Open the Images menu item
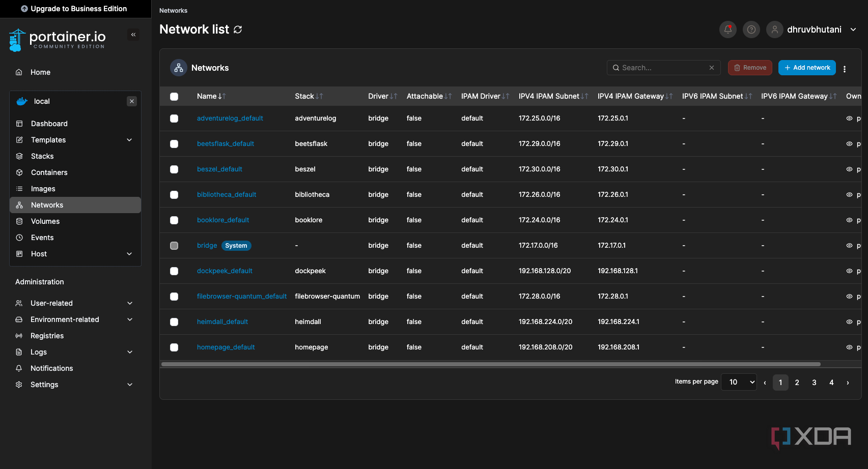Image resolution: width=868 pixels, height=469 pixels. point(75,189)
